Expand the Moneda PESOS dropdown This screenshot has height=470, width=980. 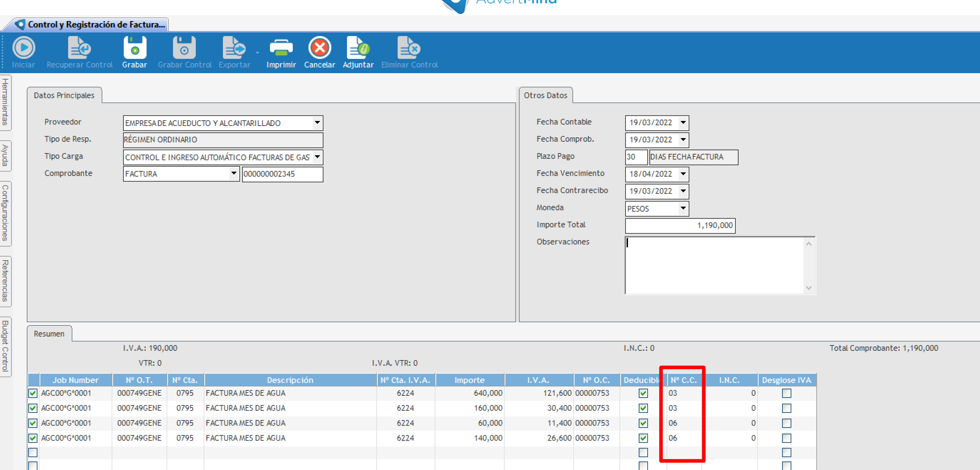pyautogui.click(x=683, y=208)
